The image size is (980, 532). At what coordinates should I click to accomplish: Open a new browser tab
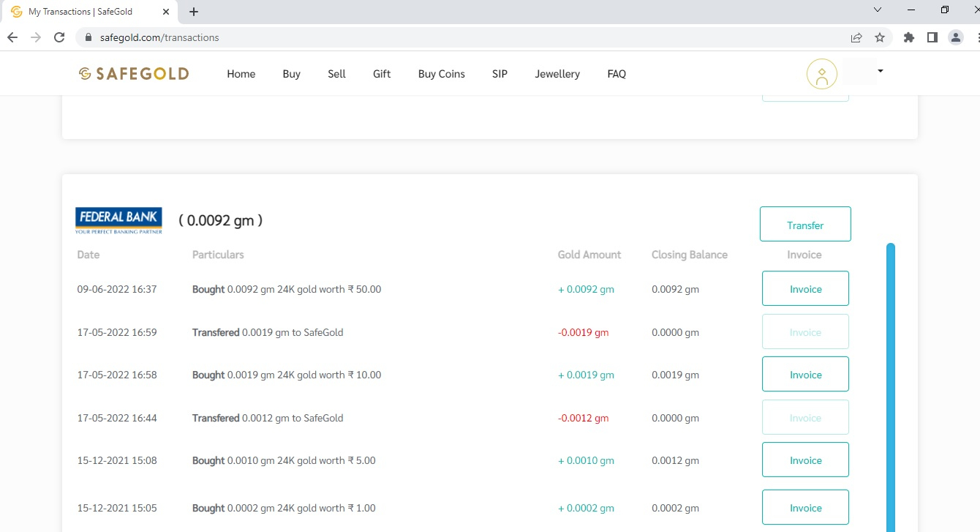[194, 12]
